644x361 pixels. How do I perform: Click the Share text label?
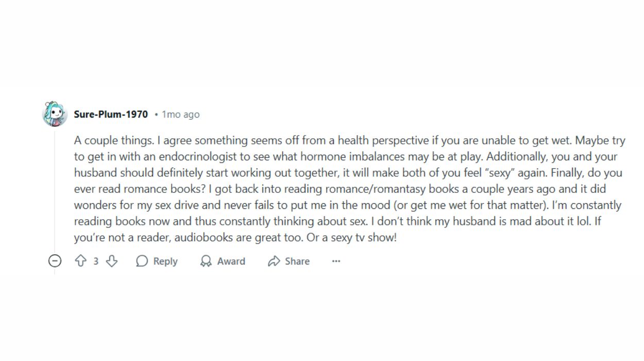[x=297, y=261]
